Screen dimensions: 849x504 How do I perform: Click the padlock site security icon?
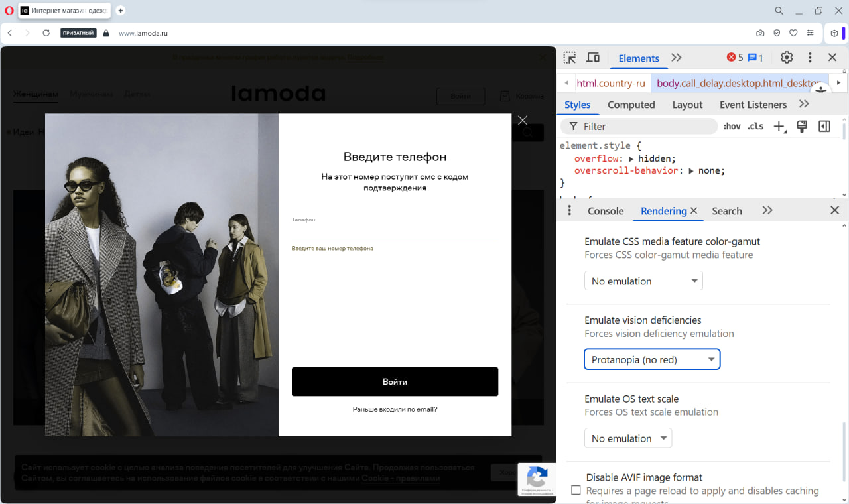[x=105, y=33]
